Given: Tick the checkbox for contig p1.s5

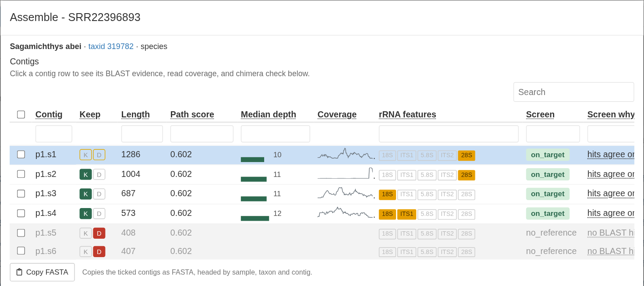Looking at the screenshot, I should click(x=21, y=233).
